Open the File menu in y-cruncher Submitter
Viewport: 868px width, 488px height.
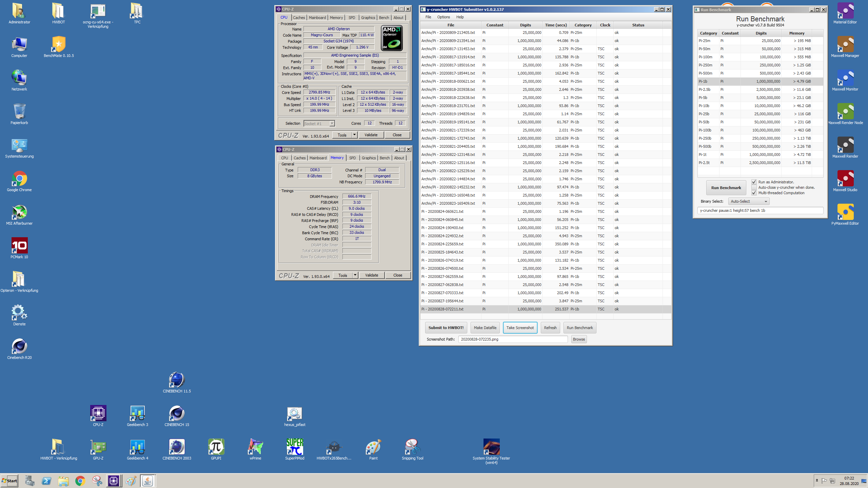[428, 17]
